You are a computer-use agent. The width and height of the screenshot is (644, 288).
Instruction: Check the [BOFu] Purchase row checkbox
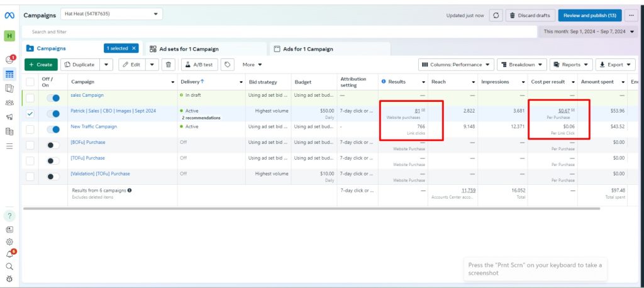pos(30,145)
